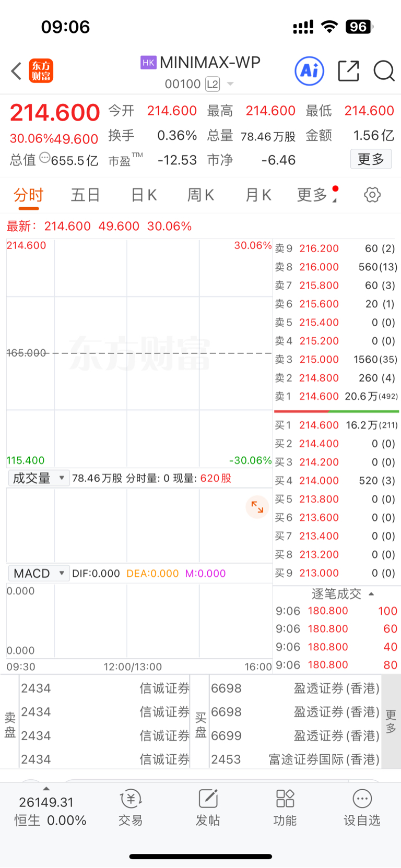The image size is (401, 868).
Task: Tap the HK market badge
Action: click(x=148, y=63)
